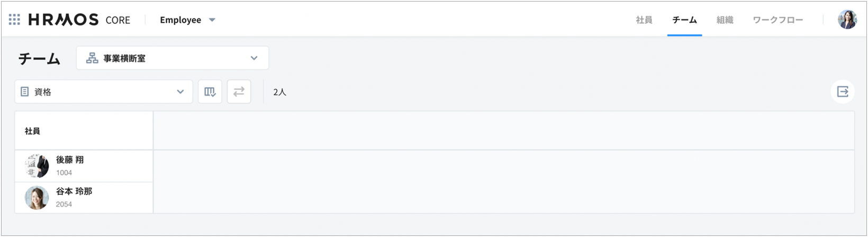This screenshot has height=237, width=868.
Task: Open the 資格 category dropdown
Action: 104,92
